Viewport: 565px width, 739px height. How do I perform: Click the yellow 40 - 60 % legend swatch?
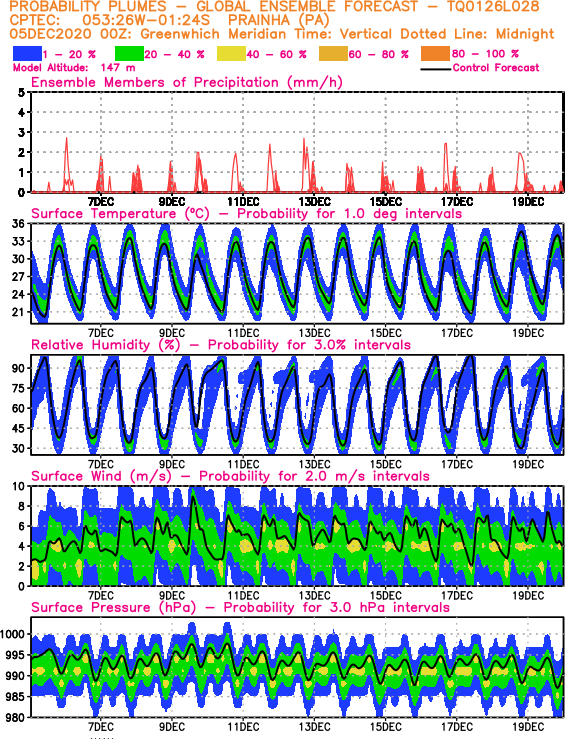(231, 54)
